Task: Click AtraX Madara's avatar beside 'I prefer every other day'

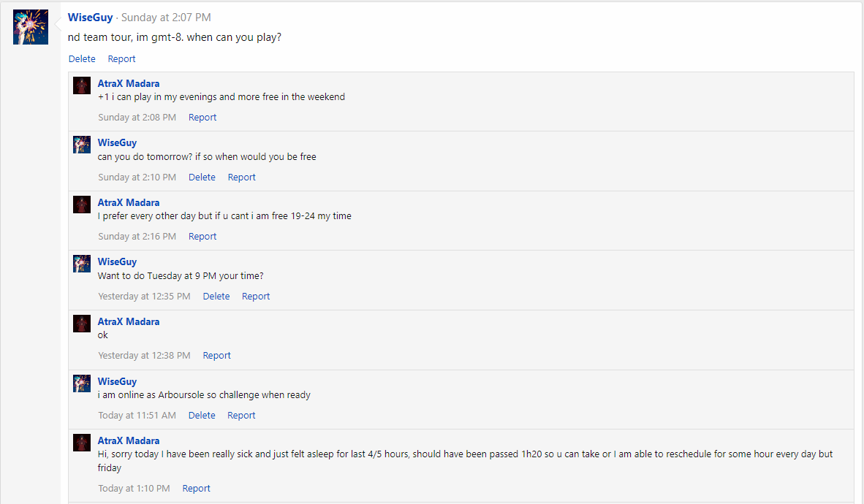Action: click(x=82, y=205)
